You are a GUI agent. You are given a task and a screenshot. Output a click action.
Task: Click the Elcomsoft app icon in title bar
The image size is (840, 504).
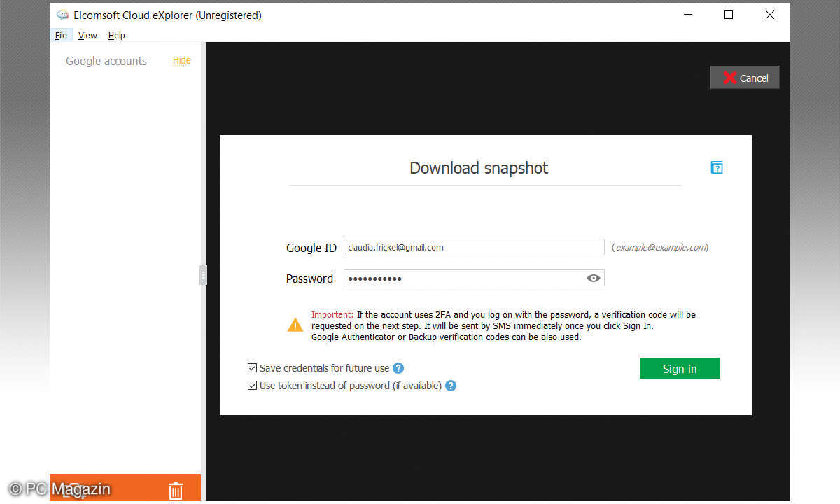tap(63, 15)
